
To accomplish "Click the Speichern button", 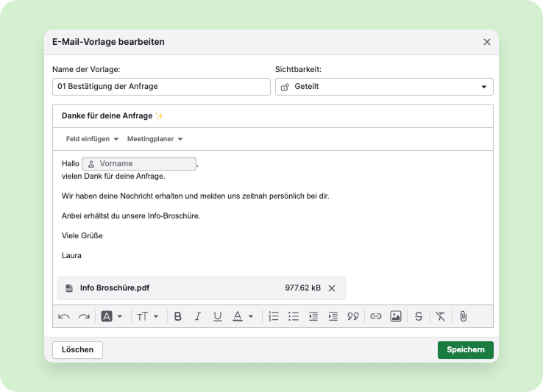I will coord(466,350).
